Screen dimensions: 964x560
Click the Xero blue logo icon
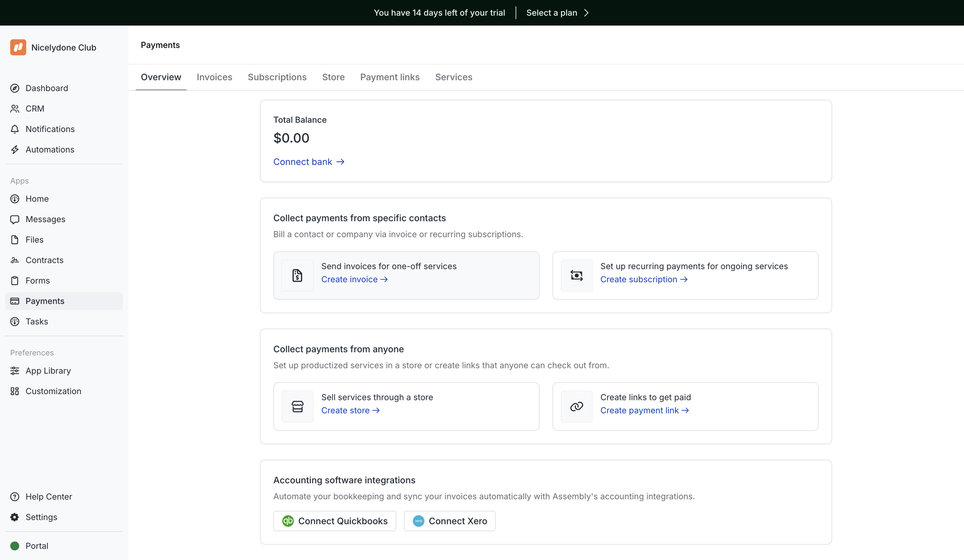[419, 521]
